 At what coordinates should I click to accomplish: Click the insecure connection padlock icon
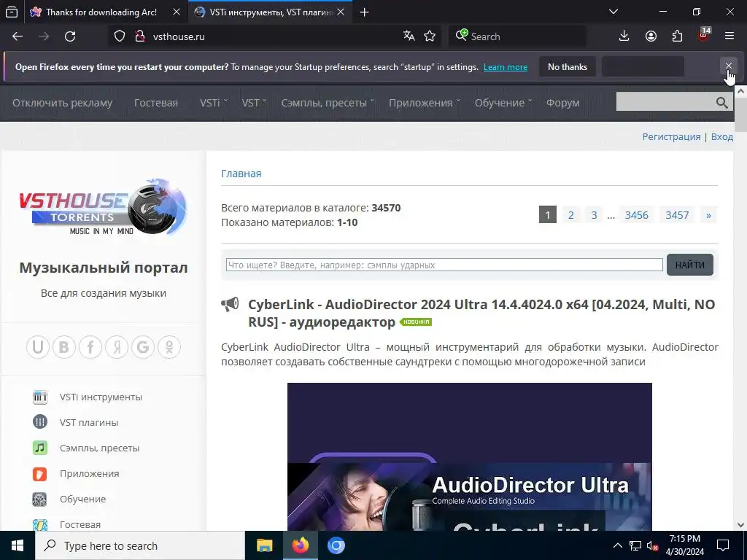coord(139,36)
